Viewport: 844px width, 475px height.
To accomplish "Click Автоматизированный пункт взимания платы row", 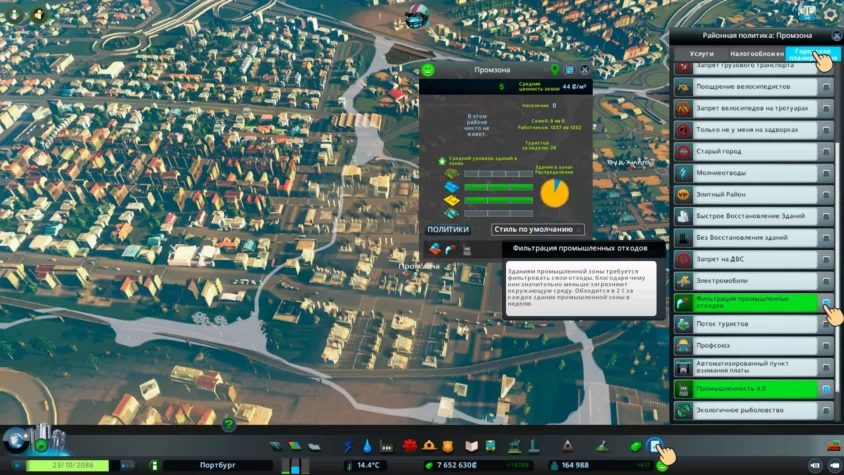I will pos(754,367).
